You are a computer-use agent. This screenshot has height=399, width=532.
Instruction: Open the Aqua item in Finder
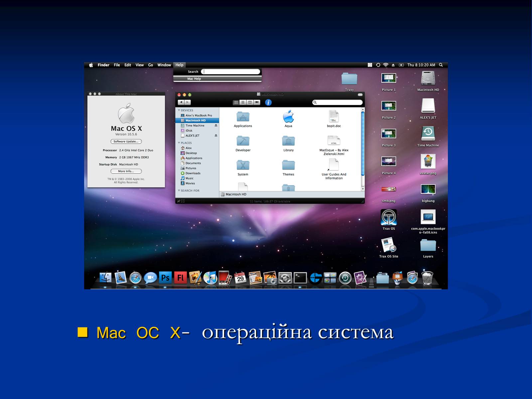coord(288,119)
